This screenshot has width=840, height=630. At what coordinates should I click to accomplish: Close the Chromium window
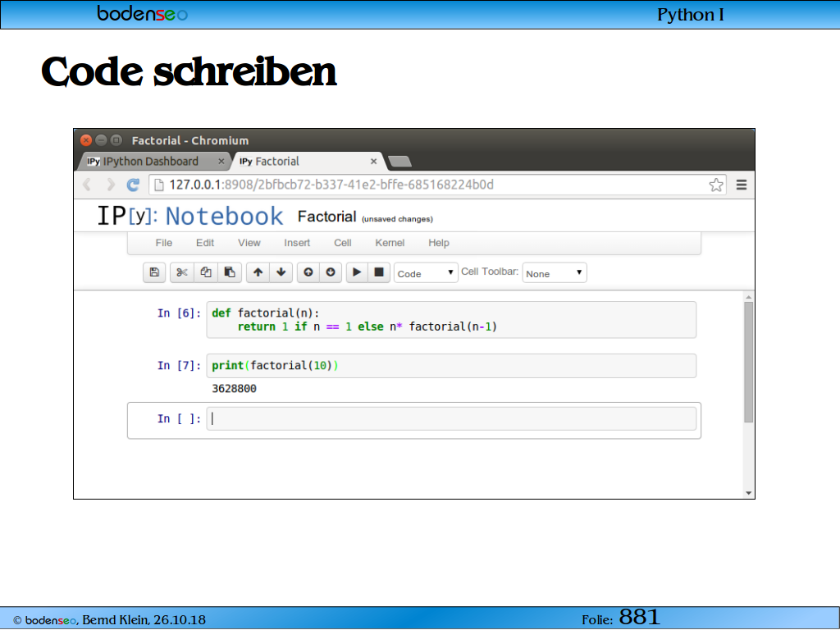click(85, 140)
